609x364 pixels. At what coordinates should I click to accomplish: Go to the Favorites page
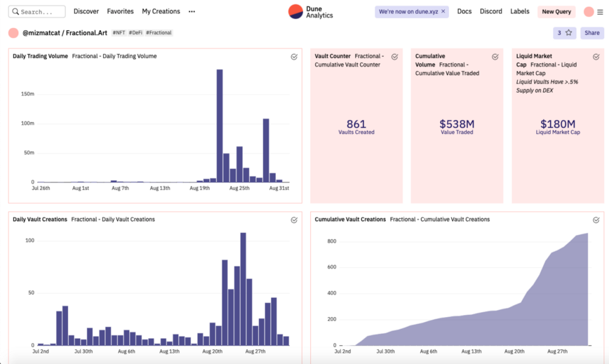point(120,12)
